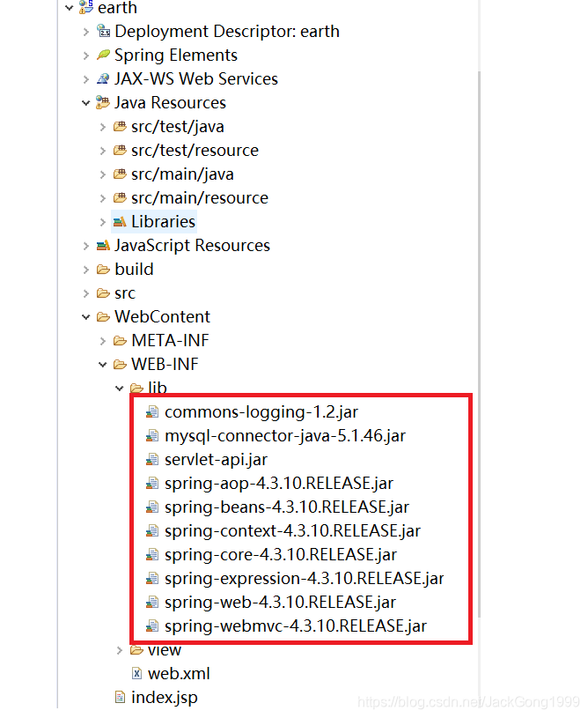Screen dimensions: 588x718
Task: Click the META-INF folder icon
Action: coord(120,341)
